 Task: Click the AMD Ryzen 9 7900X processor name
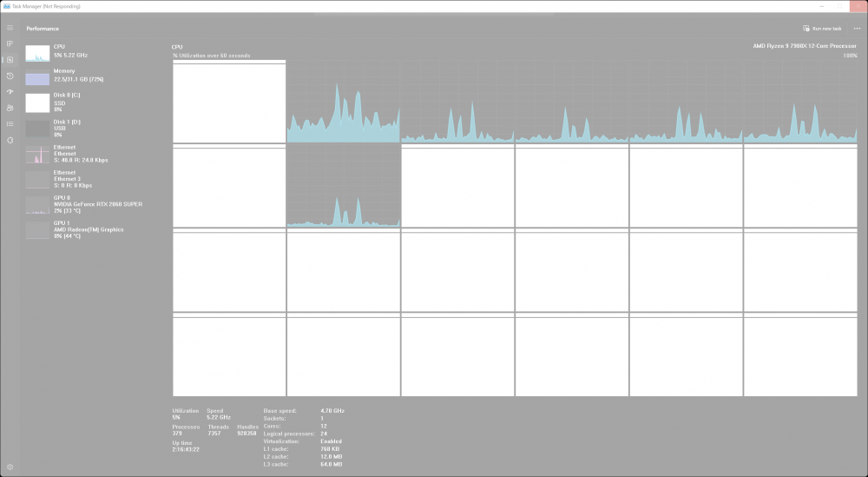805,46
